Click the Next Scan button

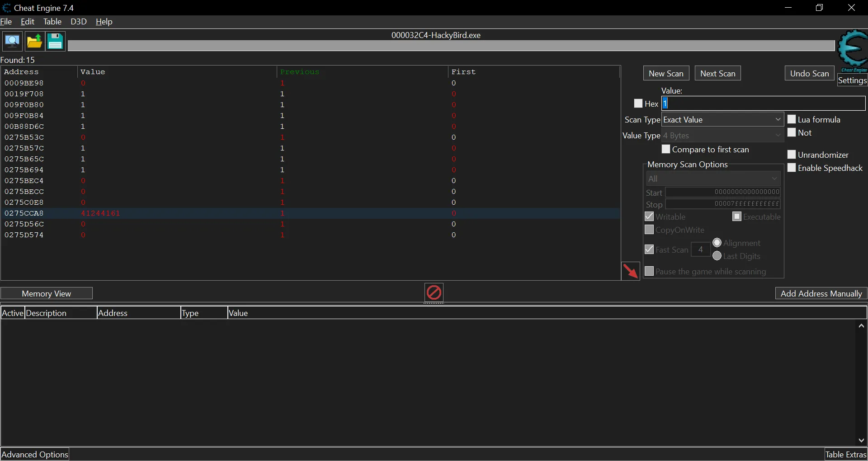point(717,73)
